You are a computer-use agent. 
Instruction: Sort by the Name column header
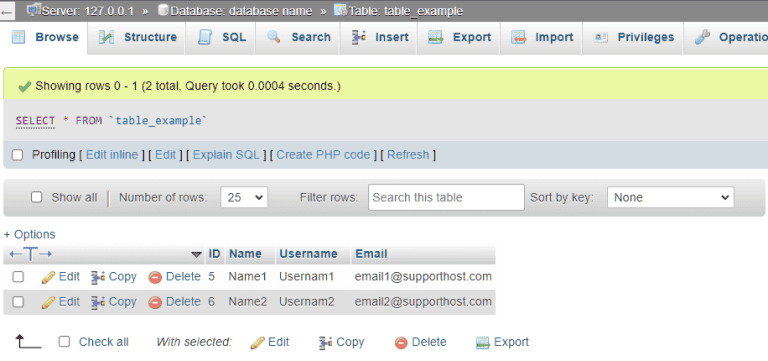tap(245, 254)
